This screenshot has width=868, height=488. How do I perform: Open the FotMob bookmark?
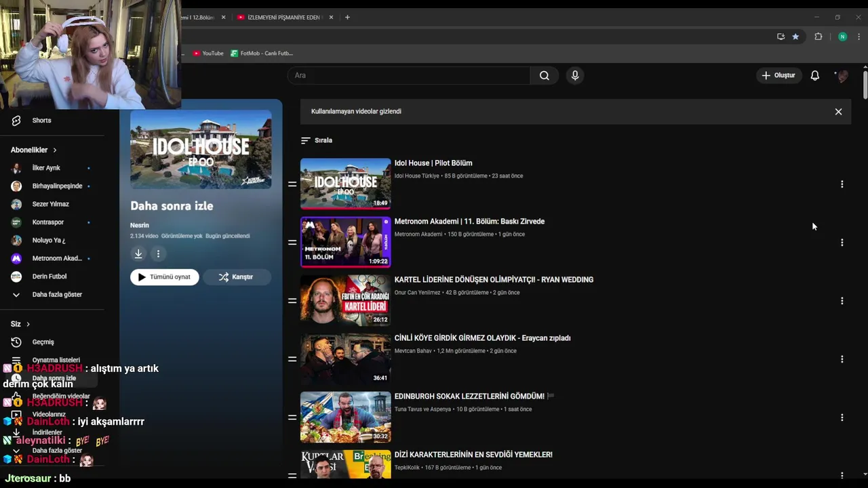click(262, 54)
